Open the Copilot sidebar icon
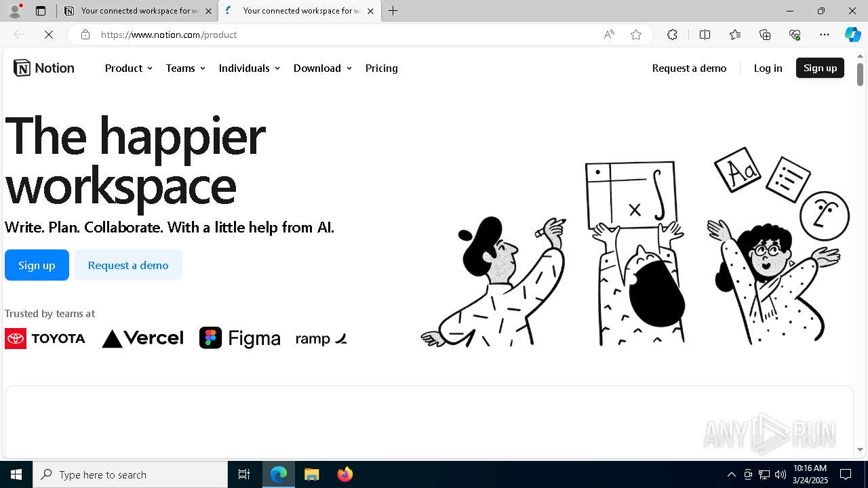 tap(852, 35)
